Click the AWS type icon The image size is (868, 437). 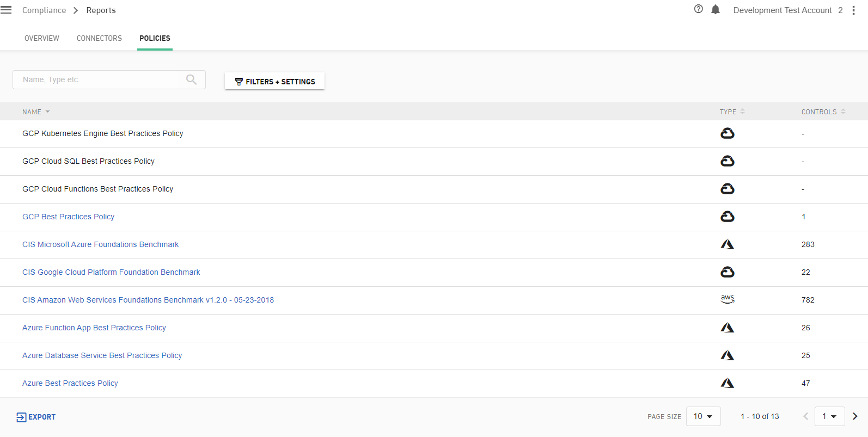point(728,299)
